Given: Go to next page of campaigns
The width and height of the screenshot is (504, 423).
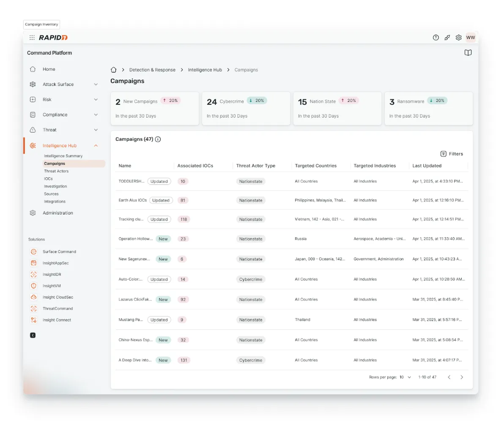Looking at the screenshot, I should [461, 377].
